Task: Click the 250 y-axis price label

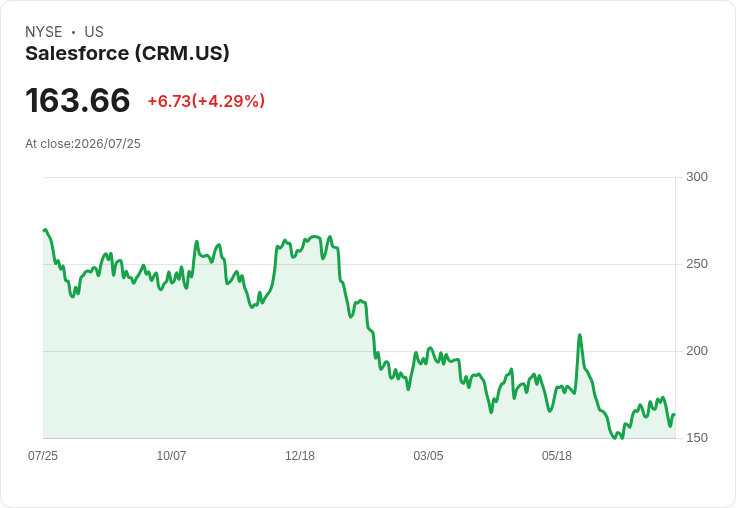Action: point(697,264)
